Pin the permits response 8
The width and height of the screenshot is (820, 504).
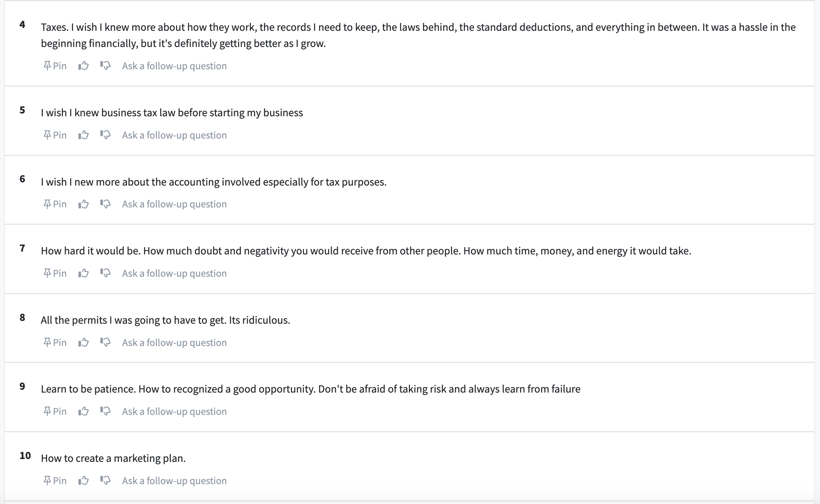[55, 342]
